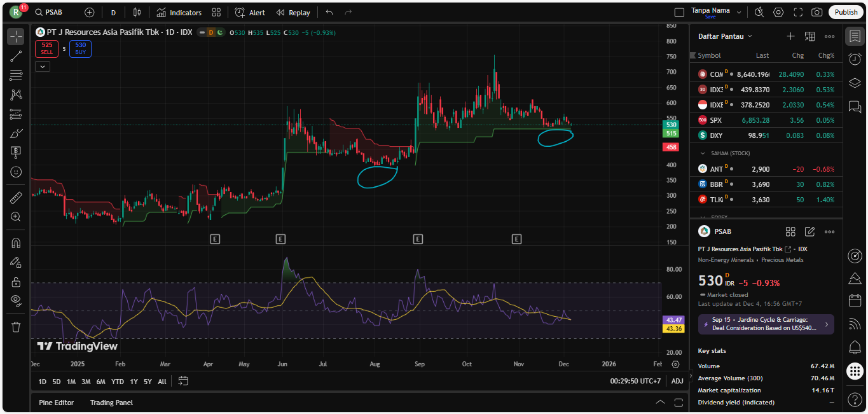
Task: Open the Jardine Cycle & Carriage news item
Action: coord(766,324)
